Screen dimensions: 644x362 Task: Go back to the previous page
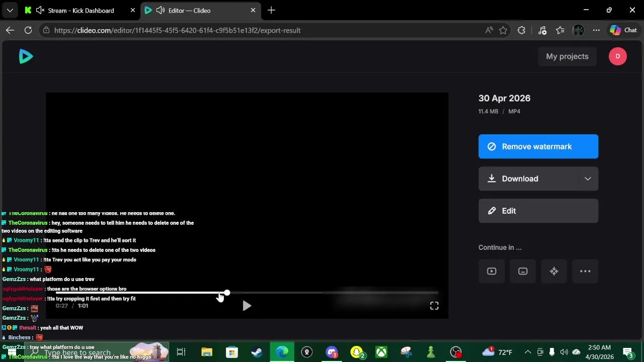click(x=10, y=30)
